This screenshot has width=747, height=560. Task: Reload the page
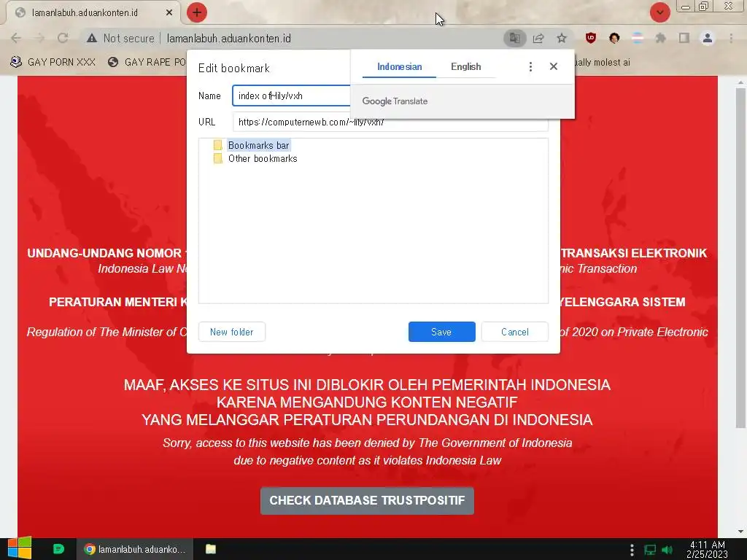63,38
